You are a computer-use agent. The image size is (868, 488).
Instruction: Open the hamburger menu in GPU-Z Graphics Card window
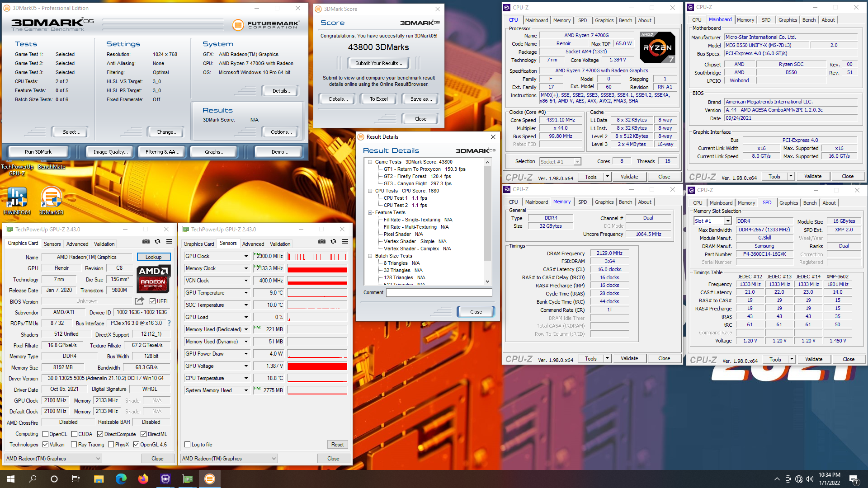pos(169,241)
